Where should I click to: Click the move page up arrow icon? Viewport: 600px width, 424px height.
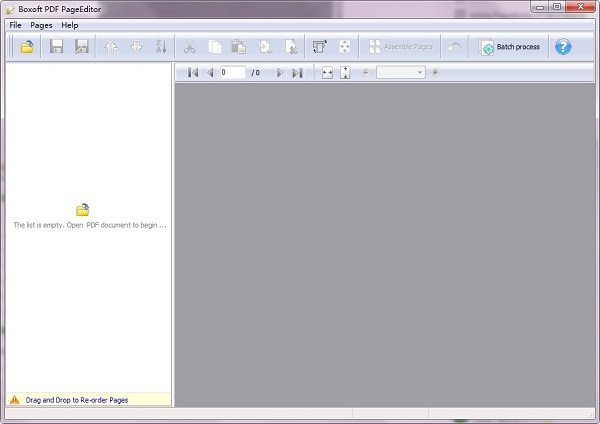111,47
